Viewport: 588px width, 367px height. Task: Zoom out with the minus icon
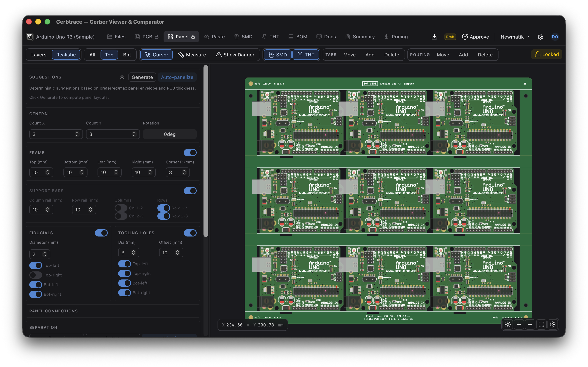(x=530, y=324)
